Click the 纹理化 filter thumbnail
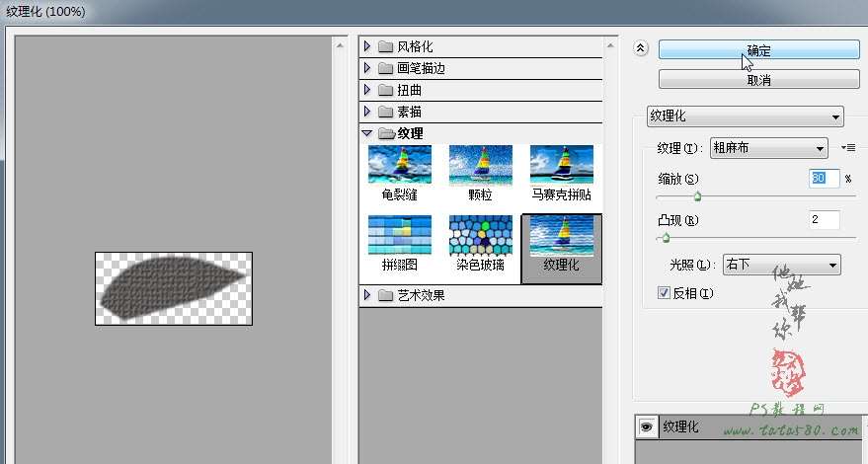 click(x=561, y=236)
